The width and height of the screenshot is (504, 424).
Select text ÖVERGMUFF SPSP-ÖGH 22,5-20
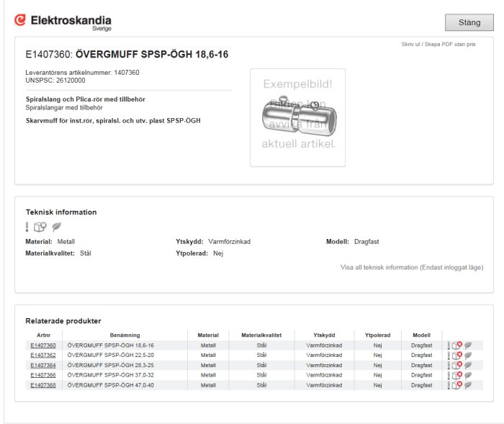111,355
